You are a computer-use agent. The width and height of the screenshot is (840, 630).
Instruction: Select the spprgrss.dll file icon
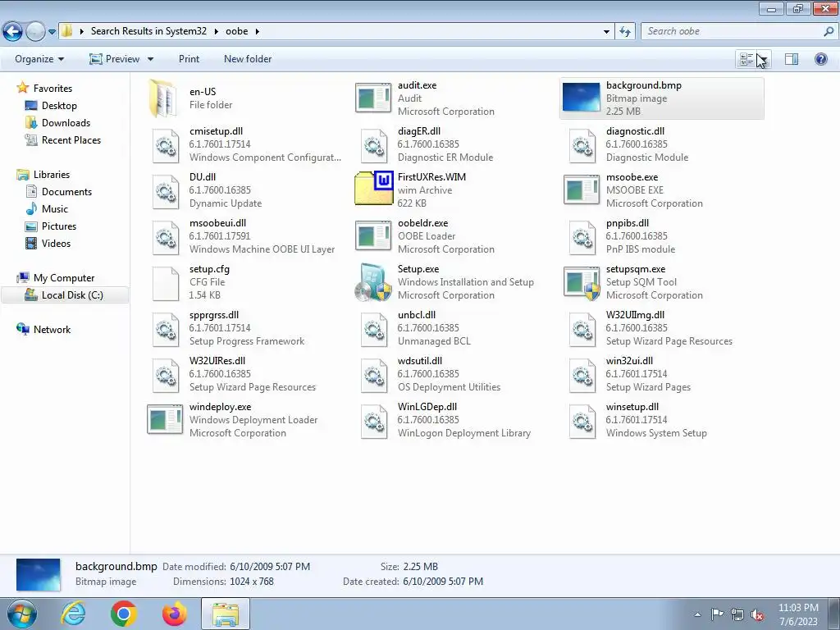point(166,329)
